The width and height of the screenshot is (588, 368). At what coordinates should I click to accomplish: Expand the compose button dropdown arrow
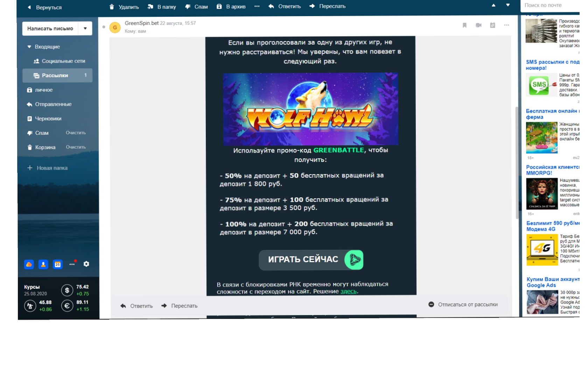coord(85,28)
